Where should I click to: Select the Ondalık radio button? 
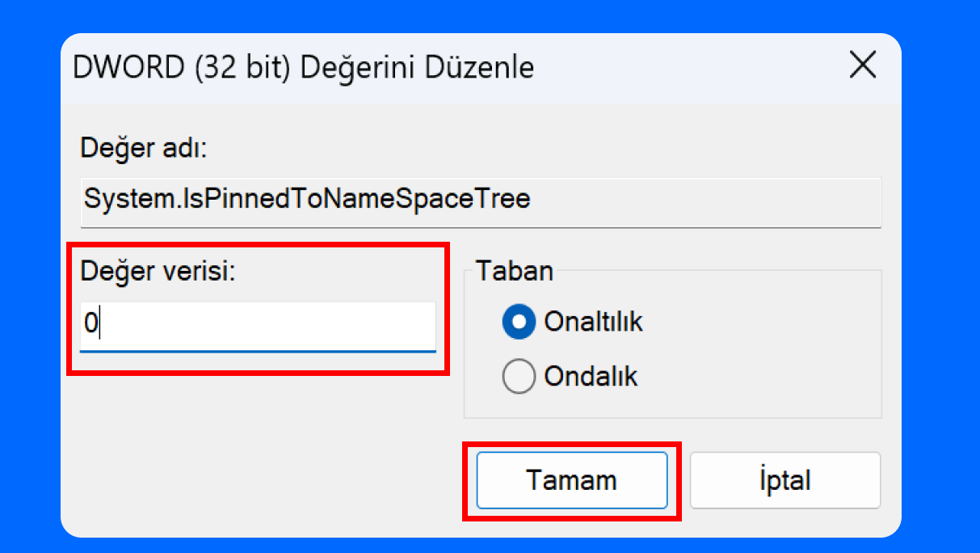tap(570, 376)
